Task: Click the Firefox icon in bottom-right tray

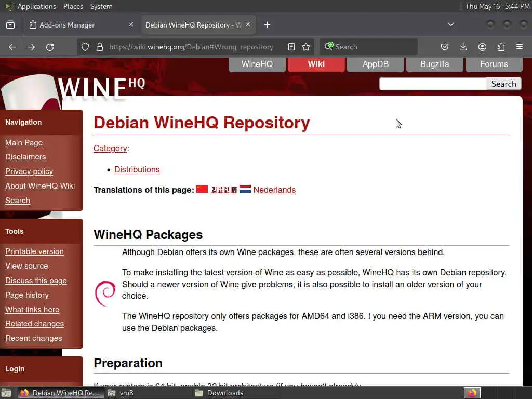Action: coord(472,393)
